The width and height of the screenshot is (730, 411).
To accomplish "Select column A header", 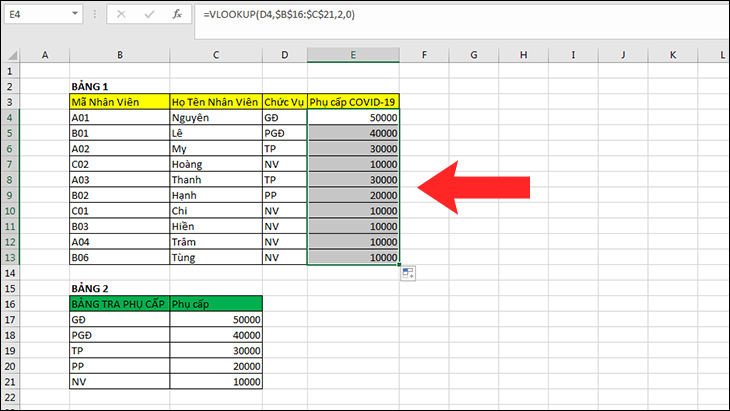I will coord(45,55).
